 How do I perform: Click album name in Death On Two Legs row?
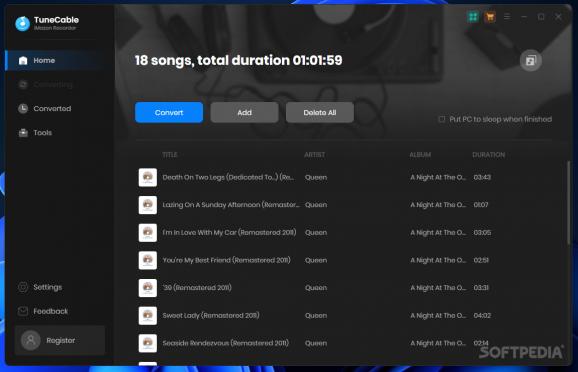point(438,177)
